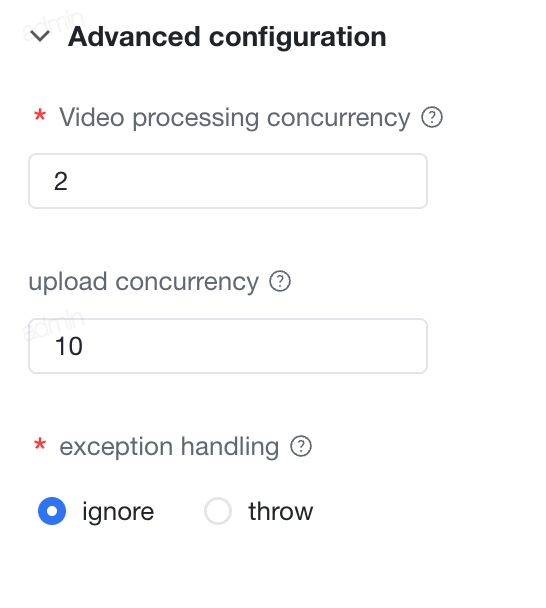Click the red asterisk beside exception handling
The width and height of the screenshot is (546, 608).
[40, 444]
